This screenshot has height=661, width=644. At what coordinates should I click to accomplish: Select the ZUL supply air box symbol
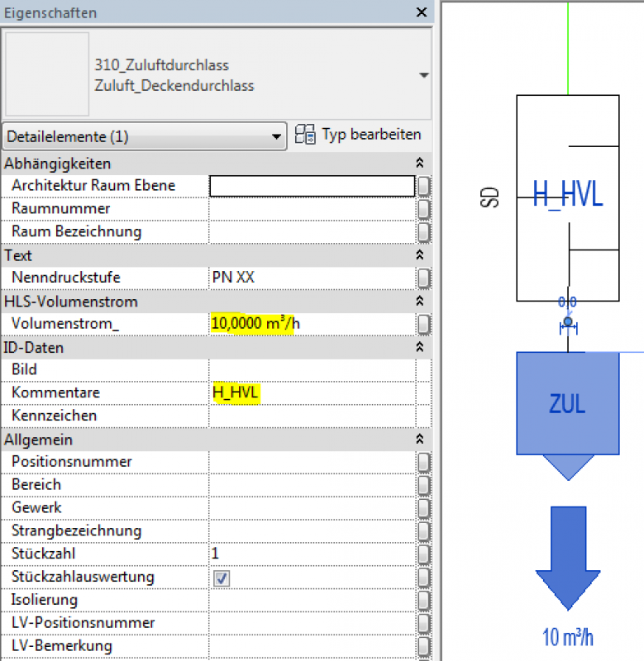pyautogui.click(x=567, y=403)
